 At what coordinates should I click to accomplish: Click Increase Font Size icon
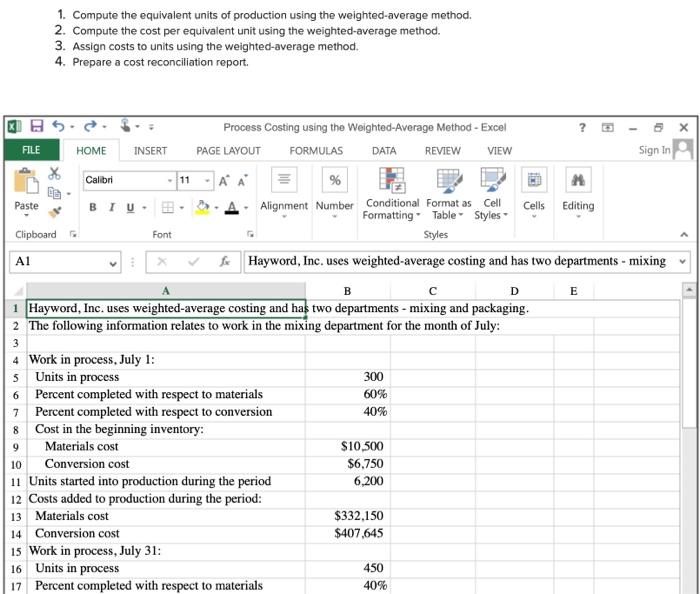click(224, 181)
